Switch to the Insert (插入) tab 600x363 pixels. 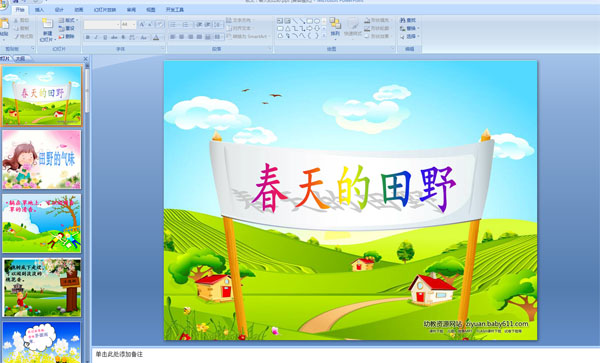click(39, 10)
